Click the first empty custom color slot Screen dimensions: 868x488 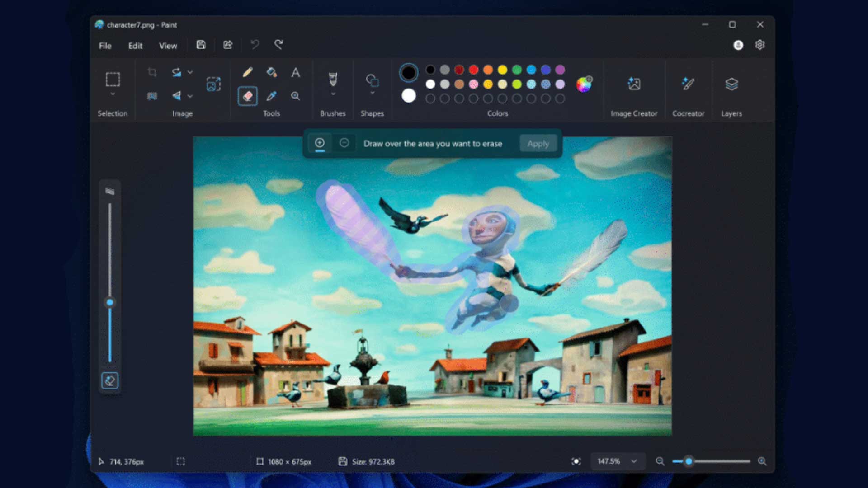(430, 99)
